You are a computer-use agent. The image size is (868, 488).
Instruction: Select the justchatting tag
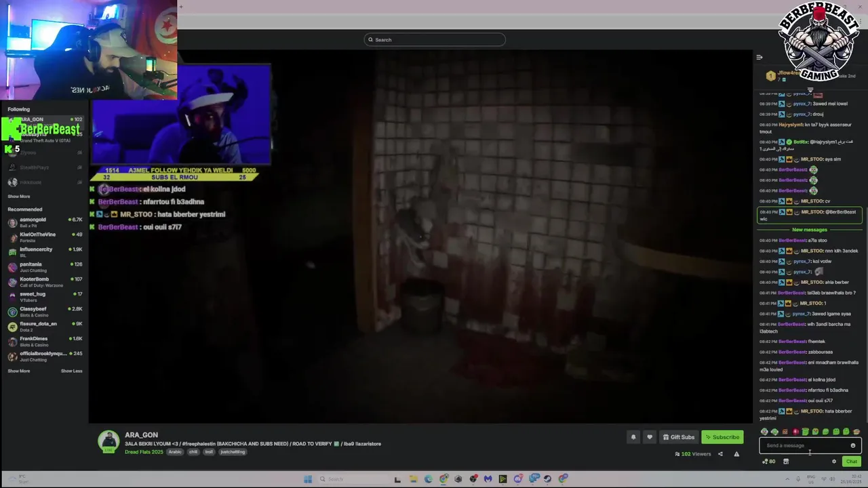[x=233, y=452]
